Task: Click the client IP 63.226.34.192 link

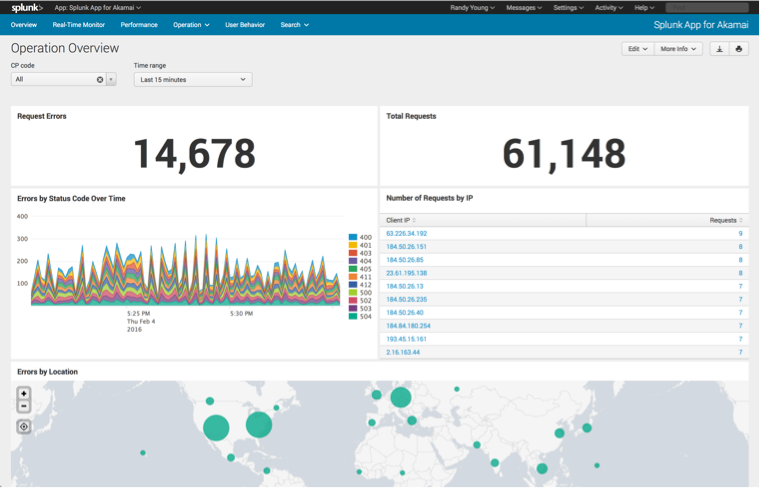Action: [x=407, y=234]
